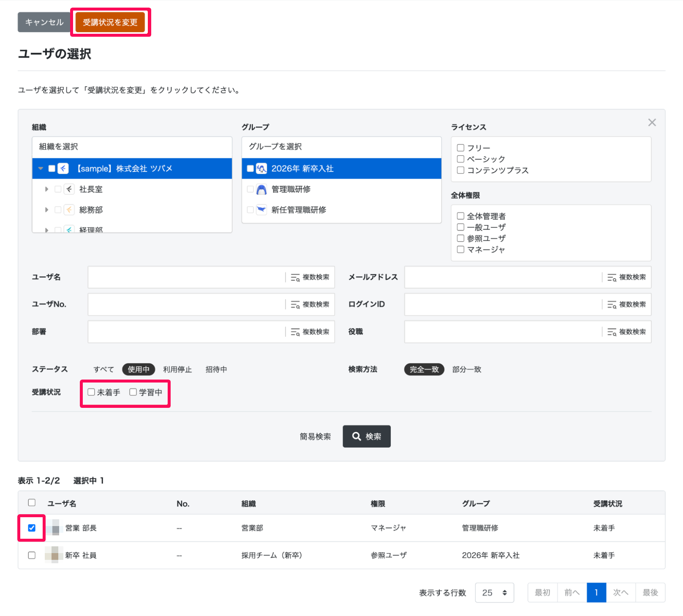683x616 pixels.
Task: Click the 検索 search button
Action: (x=367, y=437)
